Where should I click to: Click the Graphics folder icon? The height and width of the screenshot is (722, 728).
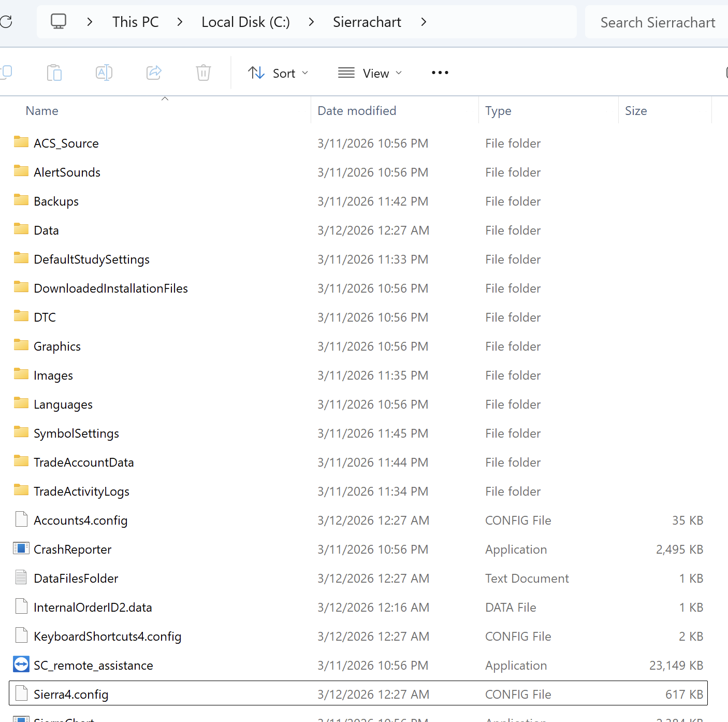21,345
